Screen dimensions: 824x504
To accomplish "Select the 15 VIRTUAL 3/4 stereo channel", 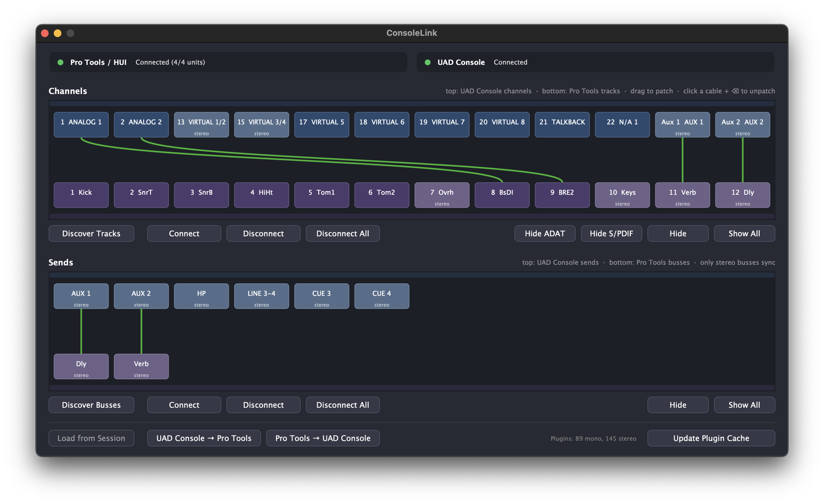I will click(262, 125).
